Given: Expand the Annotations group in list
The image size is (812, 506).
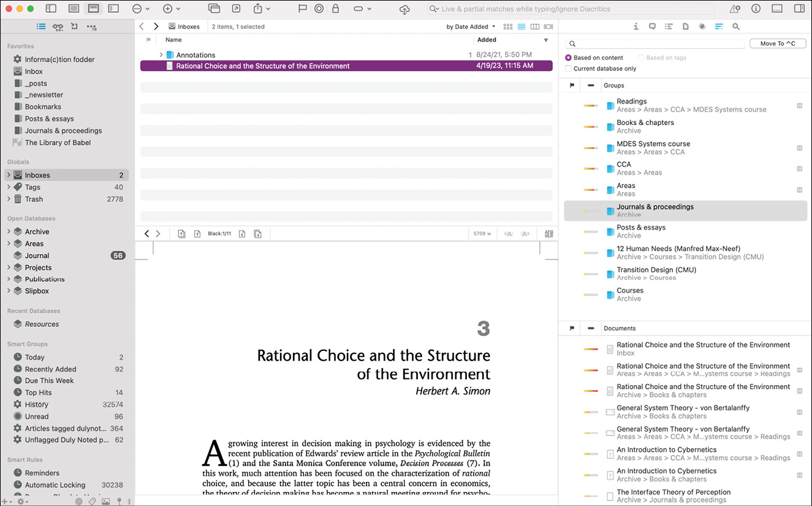Looking at the screenshot, I should coord(161,55).
